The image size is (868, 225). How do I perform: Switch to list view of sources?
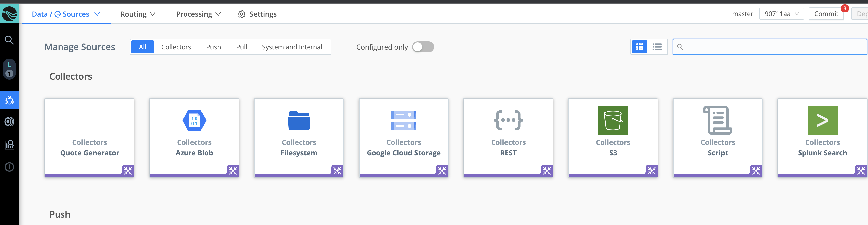[x=657, y=47]
